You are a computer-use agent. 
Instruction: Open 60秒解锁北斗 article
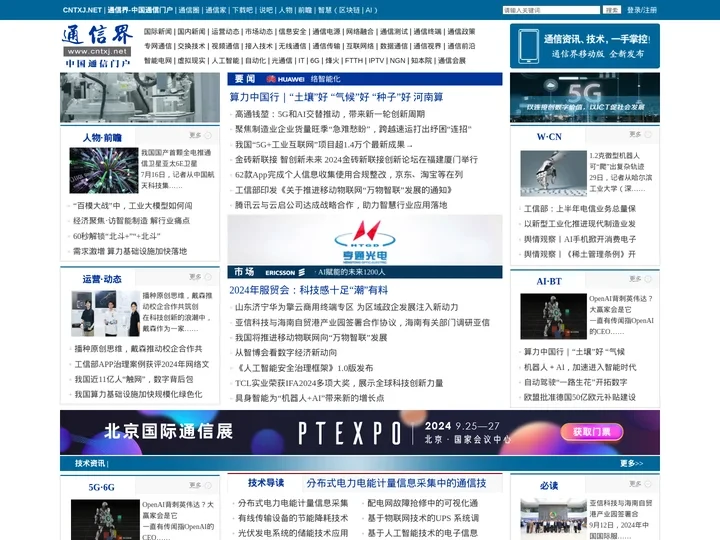coord(117,236)
